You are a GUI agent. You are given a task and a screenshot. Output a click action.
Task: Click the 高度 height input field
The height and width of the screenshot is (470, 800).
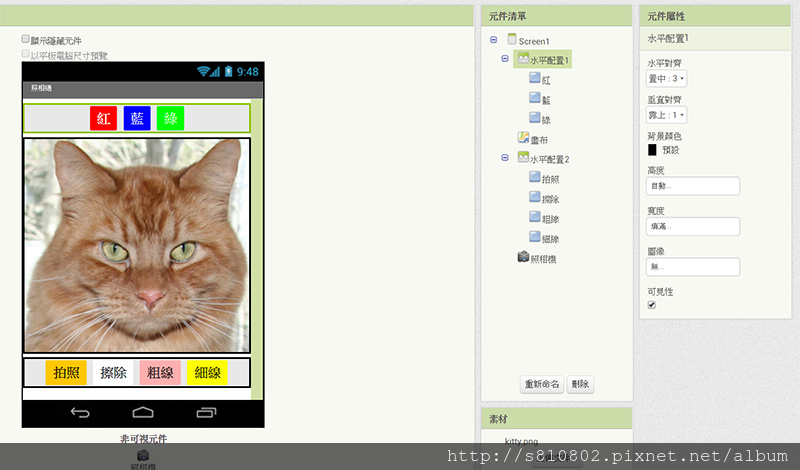click(x=693, y=186)
